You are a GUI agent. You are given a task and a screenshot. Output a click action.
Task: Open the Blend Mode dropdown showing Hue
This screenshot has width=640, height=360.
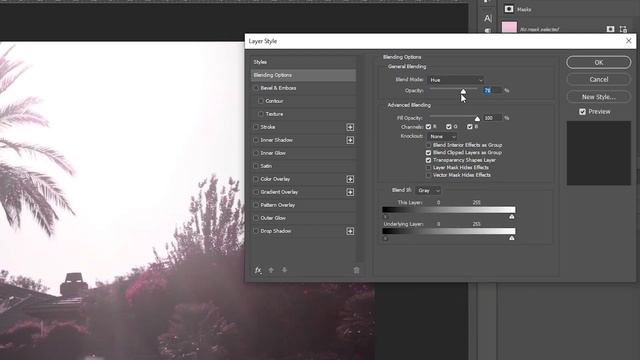(x=456, y=80)
